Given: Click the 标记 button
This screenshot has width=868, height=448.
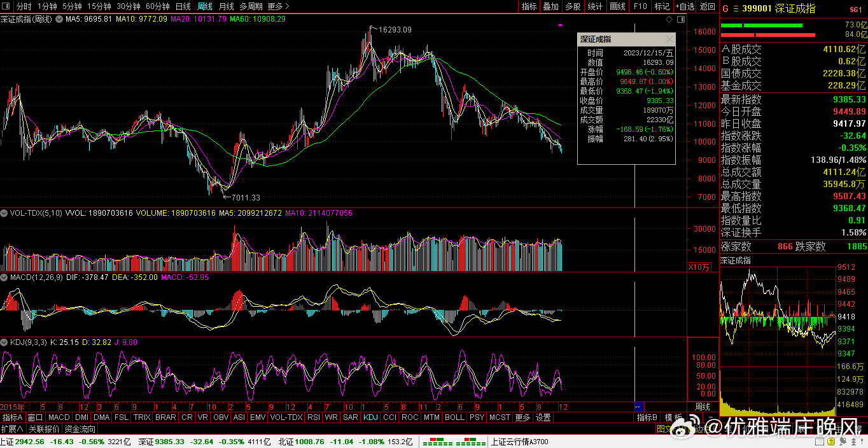Looking at the screenshot, I should click(662, 6).
